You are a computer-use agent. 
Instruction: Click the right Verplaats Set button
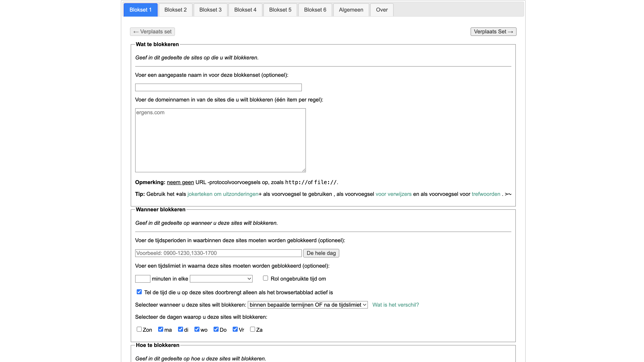click(493, 31)
